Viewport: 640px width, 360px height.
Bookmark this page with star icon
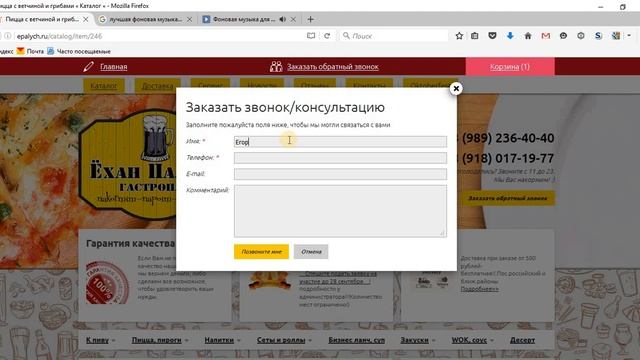[x=459, y=36]
